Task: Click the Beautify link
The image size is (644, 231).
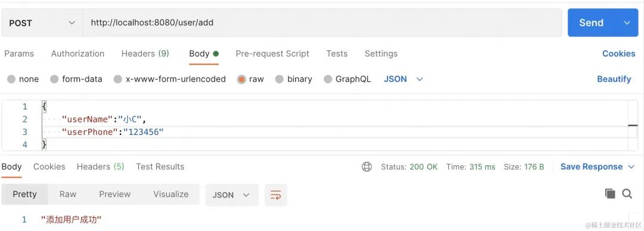Action: tap(614, 79)
